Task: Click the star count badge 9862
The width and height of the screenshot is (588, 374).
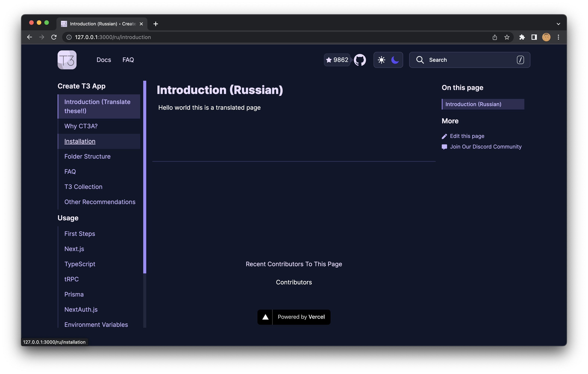Action: (337, 60)
